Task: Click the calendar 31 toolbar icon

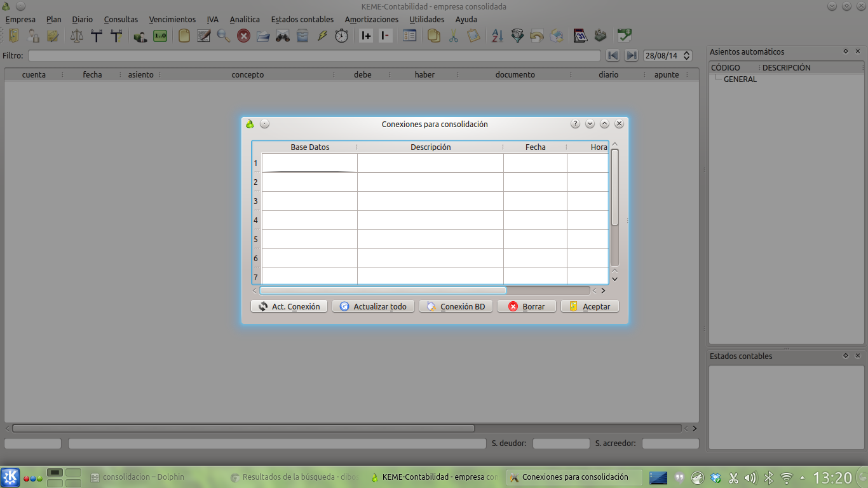Action: [581, 36]
